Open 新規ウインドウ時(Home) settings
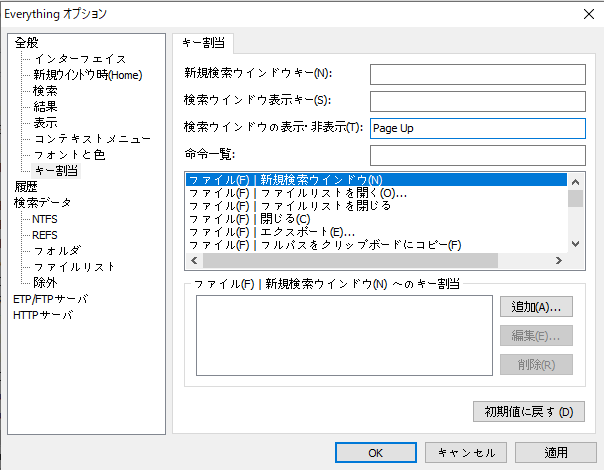 coord(88,75)
